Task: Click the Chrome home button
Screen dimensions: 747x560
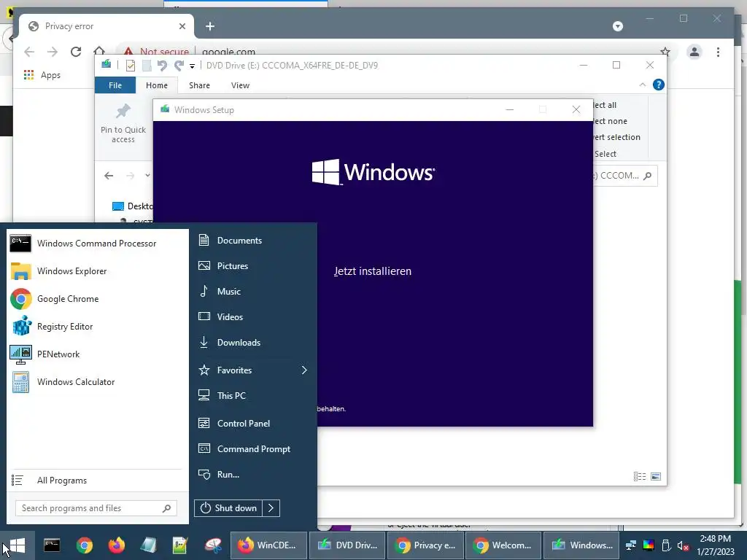Action: coord(99,52)
